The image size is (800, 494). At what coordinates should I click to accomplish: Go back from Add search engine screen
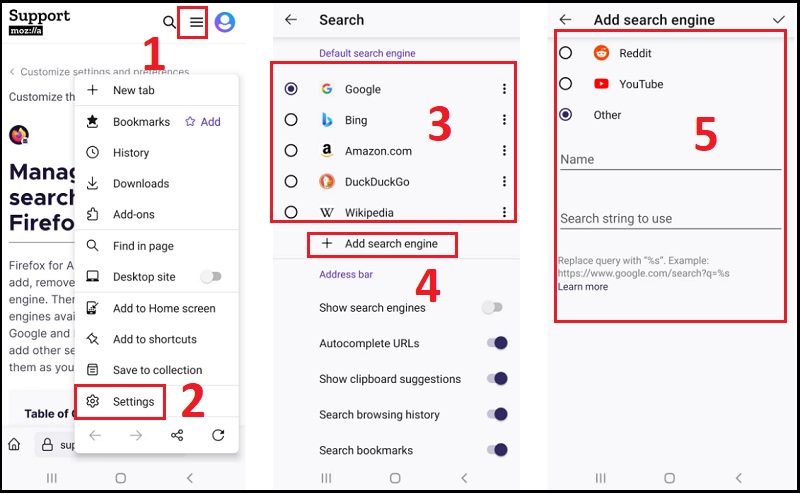click(x=565, y=19)
